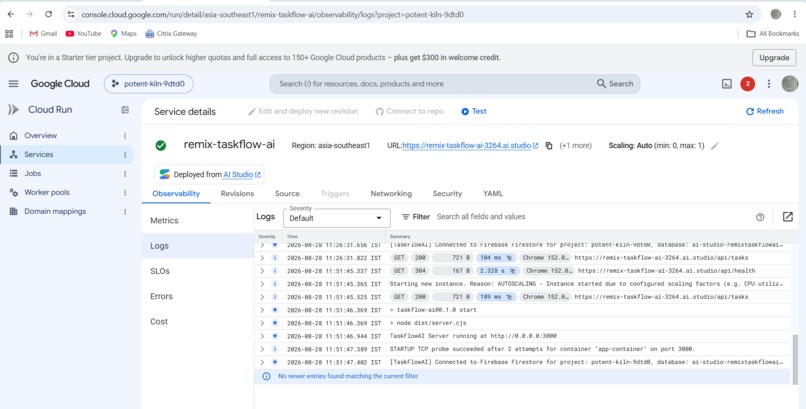Open more options for Jobs
The width and height of the screenshot is (806, 409).
(125, 174)
